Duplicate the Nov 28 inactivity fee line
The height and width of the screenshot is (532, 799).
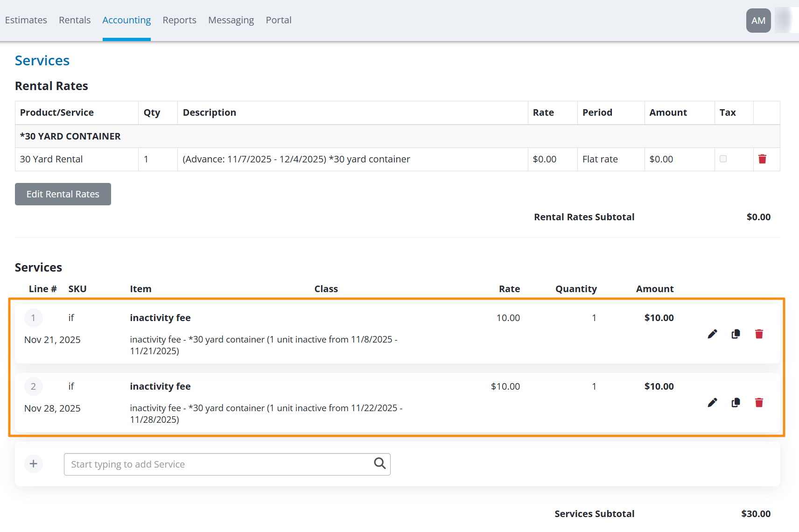(736, 402)
